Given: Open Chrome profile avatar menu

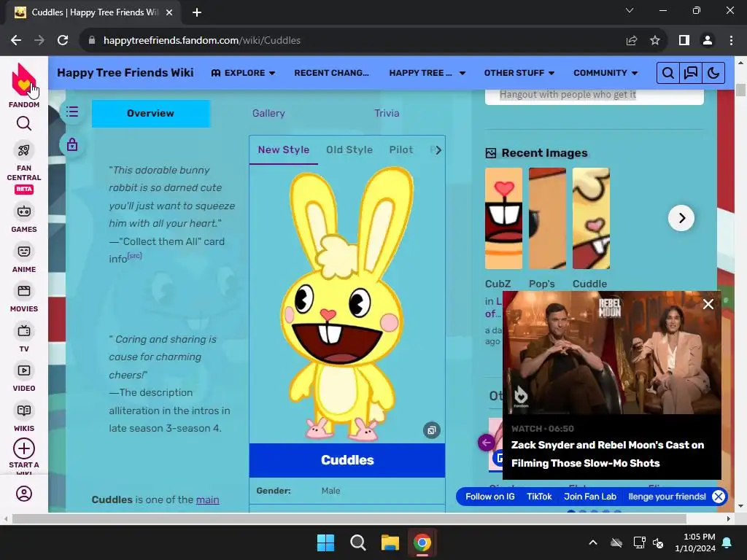Looking at the screenshot, I should pos(708,41).
